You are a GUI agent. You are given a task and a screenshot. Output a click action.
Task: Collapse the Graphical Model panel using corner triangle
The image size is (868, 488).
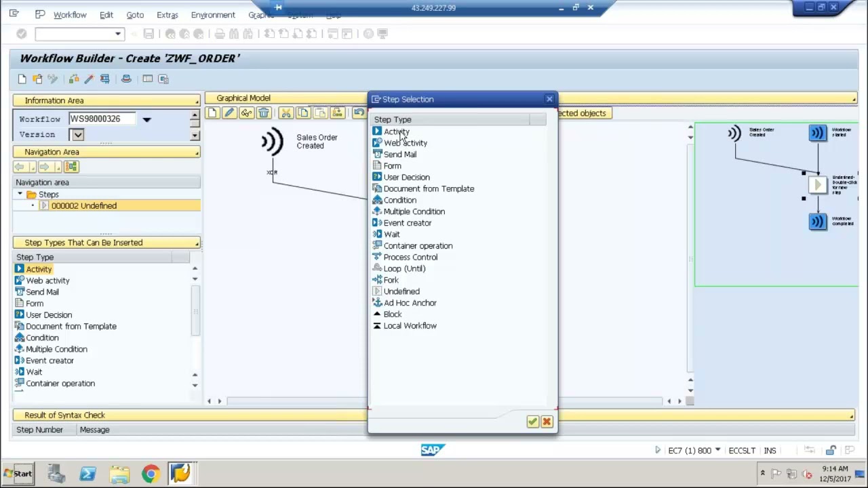854,100
